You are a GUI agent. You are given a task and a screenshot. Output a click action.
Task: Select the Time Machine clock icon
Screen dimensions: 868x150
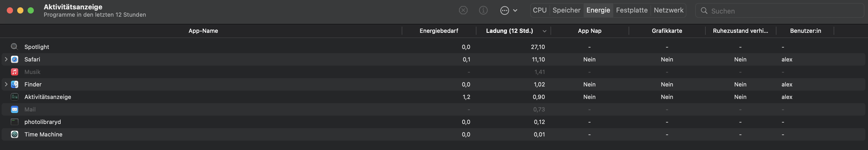point(15,134)
